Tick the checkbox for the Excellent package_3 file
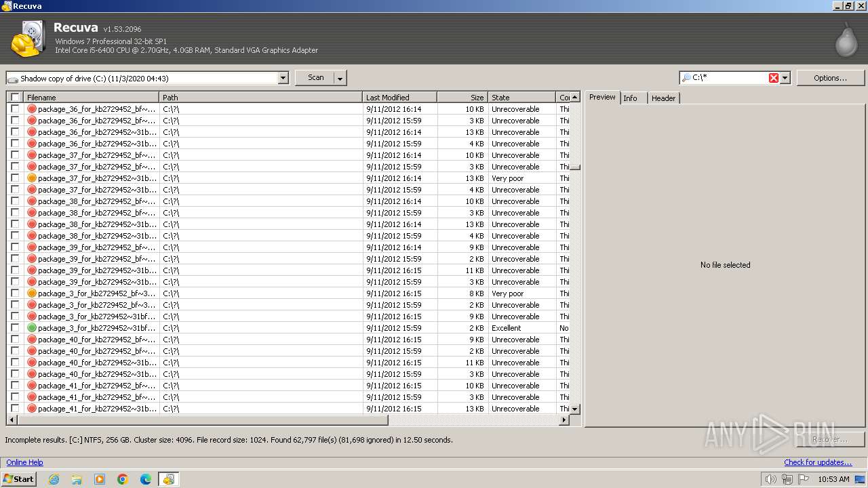The height and width of the screenshot is (488, 868). coord(15,328)
